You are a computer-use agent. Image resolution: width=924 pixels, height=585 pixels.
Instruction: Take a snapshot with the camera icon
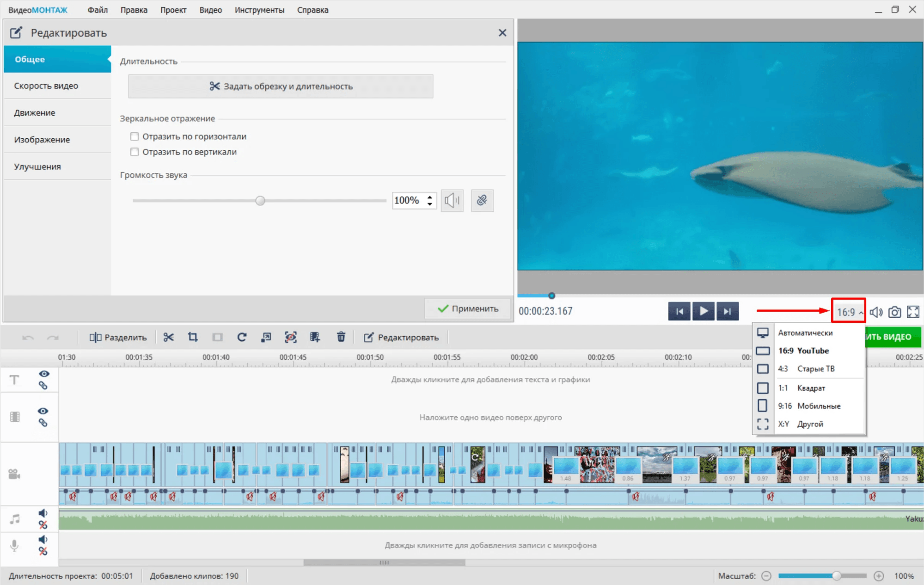pos(894,312)
